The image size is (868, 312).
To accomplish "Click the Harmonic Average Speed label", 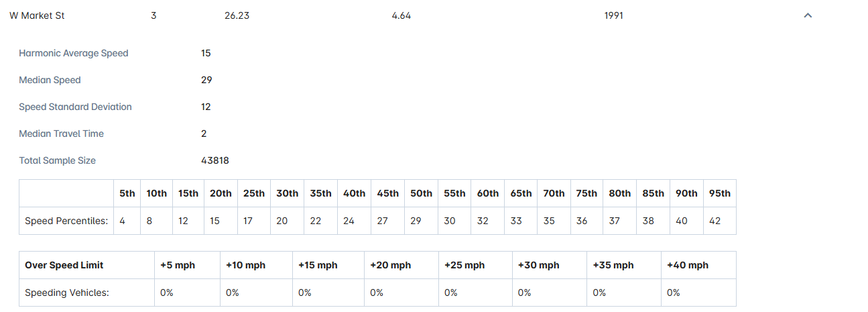I will (x=74, y=53).
